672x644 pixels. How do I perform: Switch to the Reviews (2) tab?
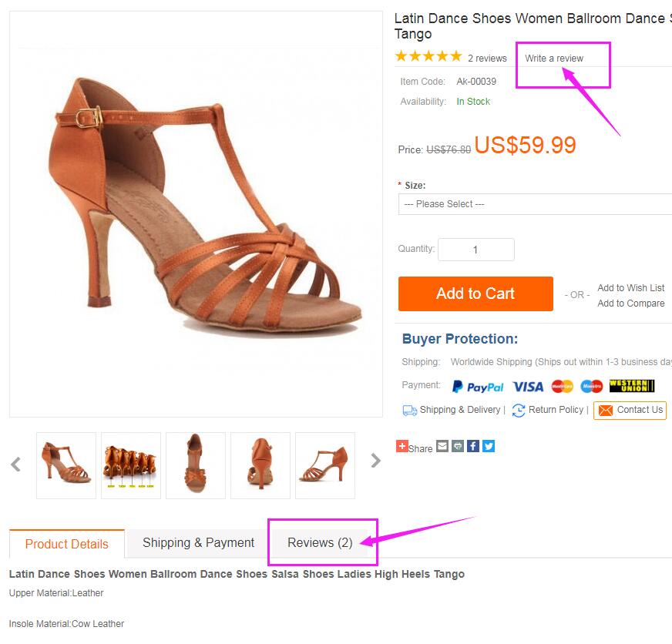(320, 543)
